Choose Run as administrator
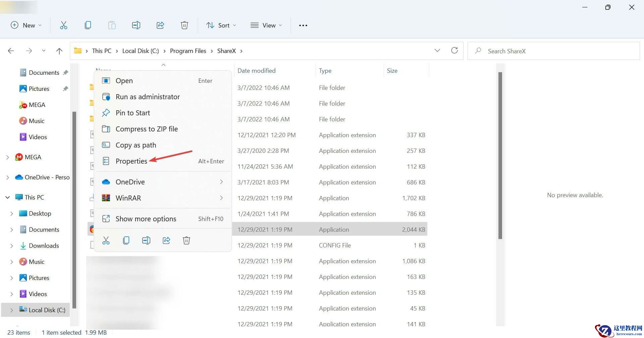This screenshot has height=338, width=644. coord(148,97)
